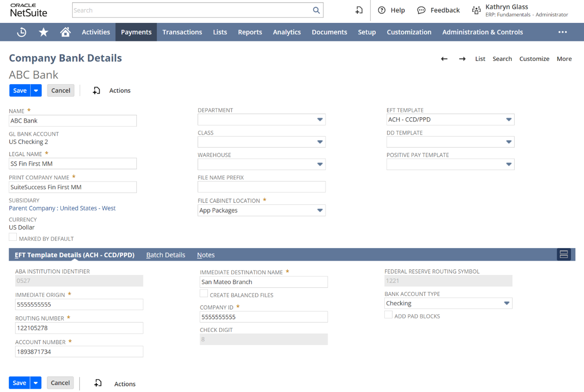Go to dashboard with the home icon
584x392 pixels.
tap(65, 32)
